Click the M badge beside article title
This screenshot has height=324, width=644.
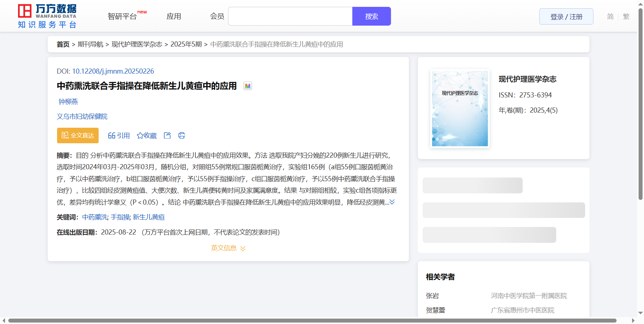click(247, 86)
